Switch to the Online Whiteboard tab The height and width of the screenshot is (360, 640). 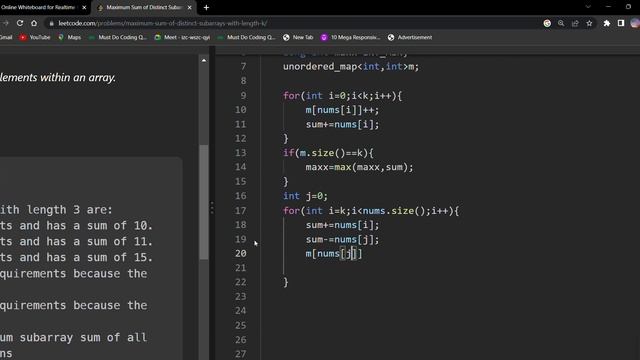[38, 7]
